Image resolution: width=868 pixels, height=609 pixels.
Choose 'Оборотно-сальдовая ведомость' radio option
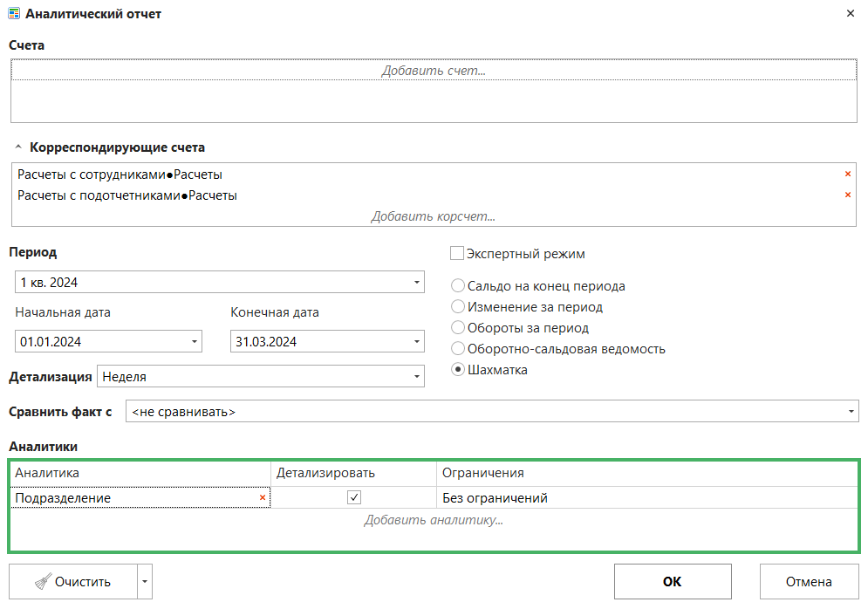(x=457, y=349)
